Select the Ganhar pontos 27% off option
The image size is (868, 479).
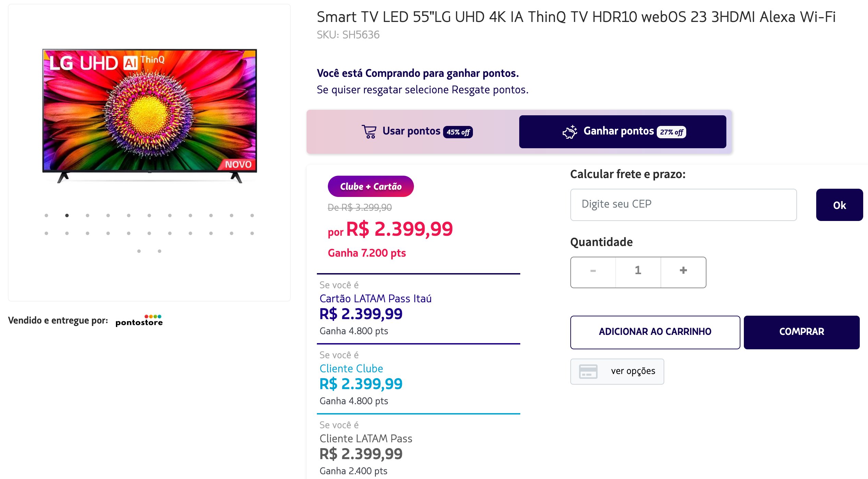[622, 131]
